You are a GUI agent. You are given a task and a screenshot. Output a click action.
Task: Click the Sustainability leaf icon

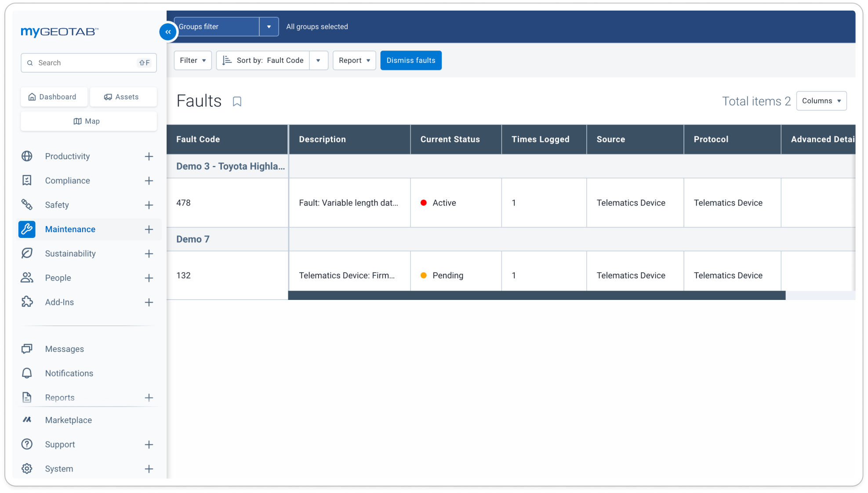pos(27,253)
